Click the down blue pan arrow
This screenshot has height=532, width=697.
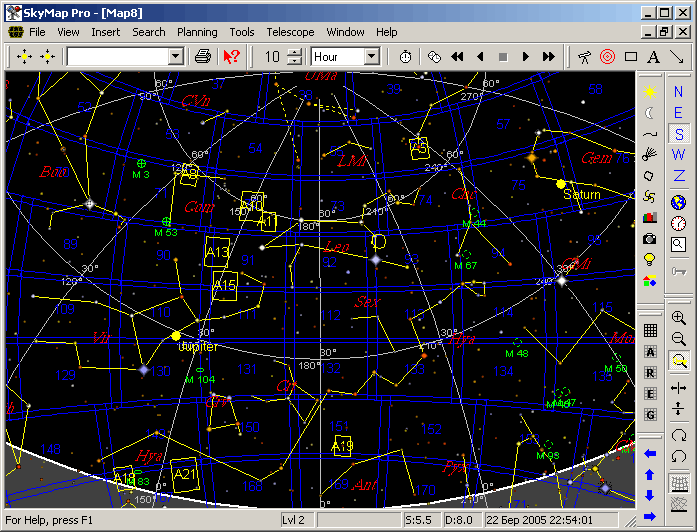[x=649, y=496]
